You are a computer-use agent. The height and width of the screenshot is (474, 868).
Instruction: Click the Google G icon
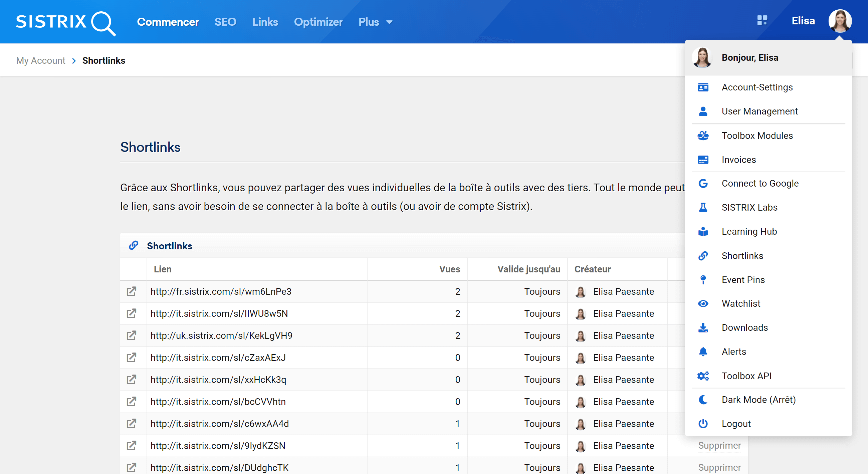tap(703, 184)
